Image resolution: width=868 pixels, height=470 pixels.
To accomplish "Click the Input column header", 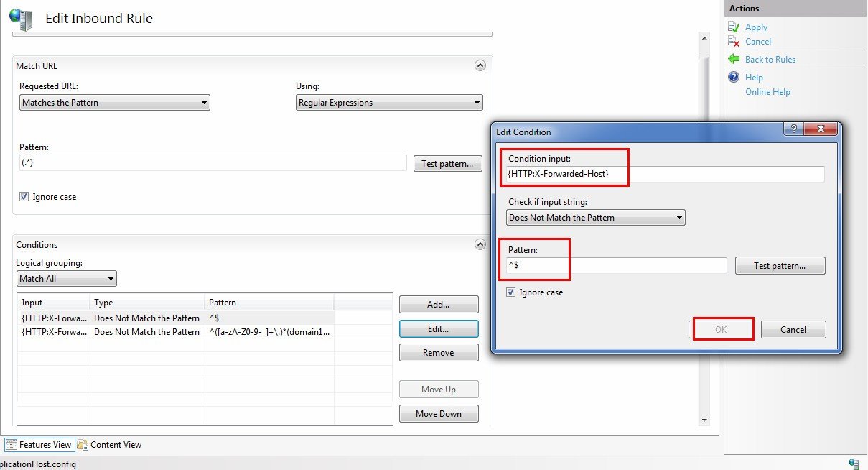I will pos(54,303).
